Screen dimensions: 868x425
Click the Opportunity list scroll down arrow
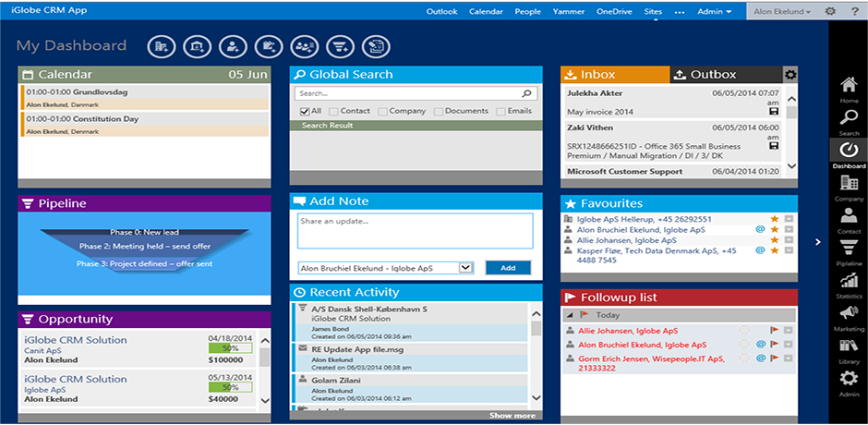coord(265,400)
